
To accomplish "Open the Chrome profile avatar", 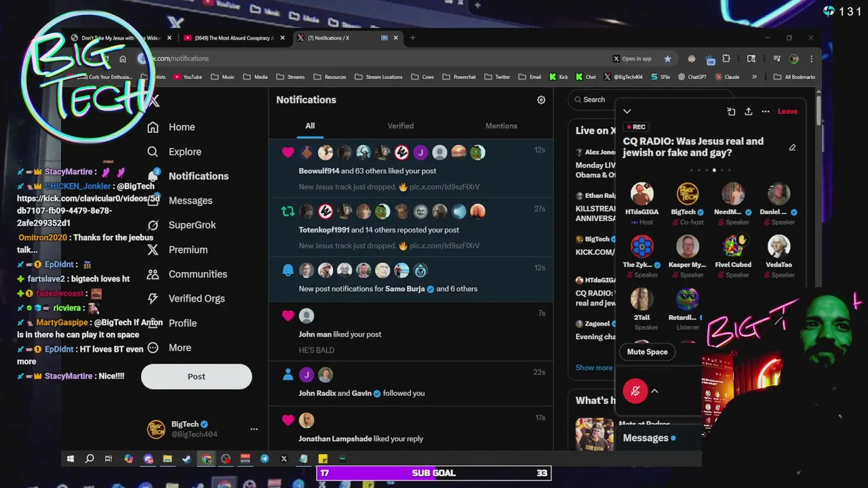I will (794, 59).
